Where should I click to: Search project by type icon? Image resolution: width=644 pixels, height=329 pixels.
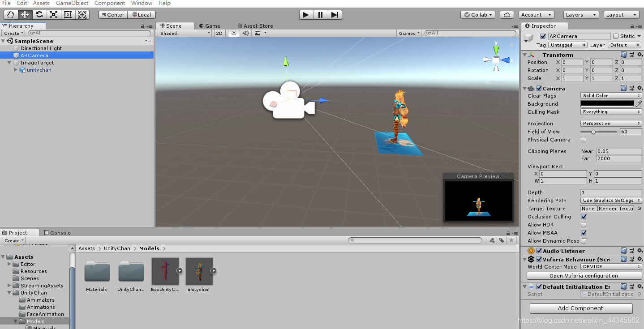492,240
